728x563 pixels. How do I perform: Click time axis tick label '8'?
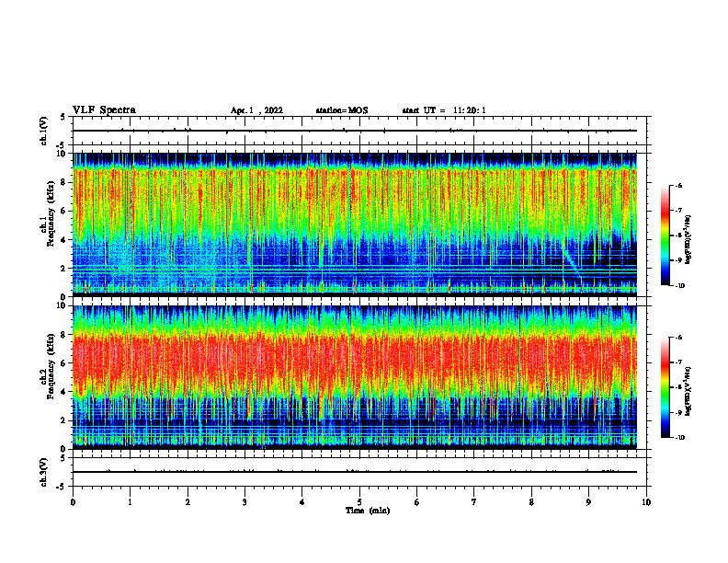(531, 502)
